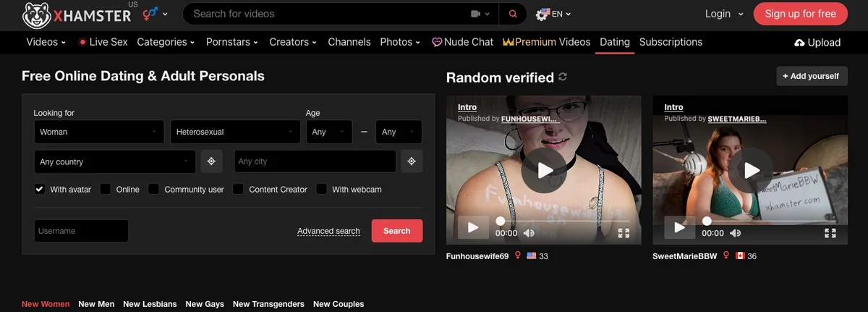Open the Any country dropdown
Viewport: 868px width, 312px height.
click(115, 161)
